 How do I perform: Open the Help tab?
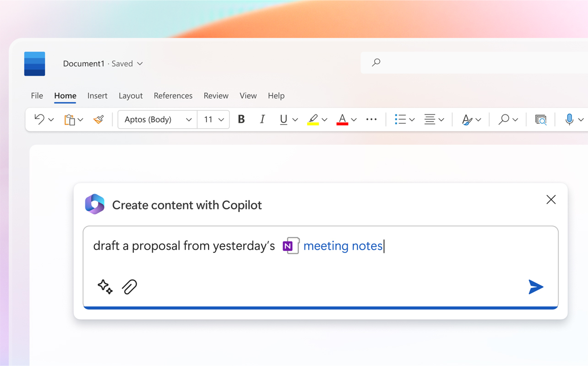[x=276, y=96]
